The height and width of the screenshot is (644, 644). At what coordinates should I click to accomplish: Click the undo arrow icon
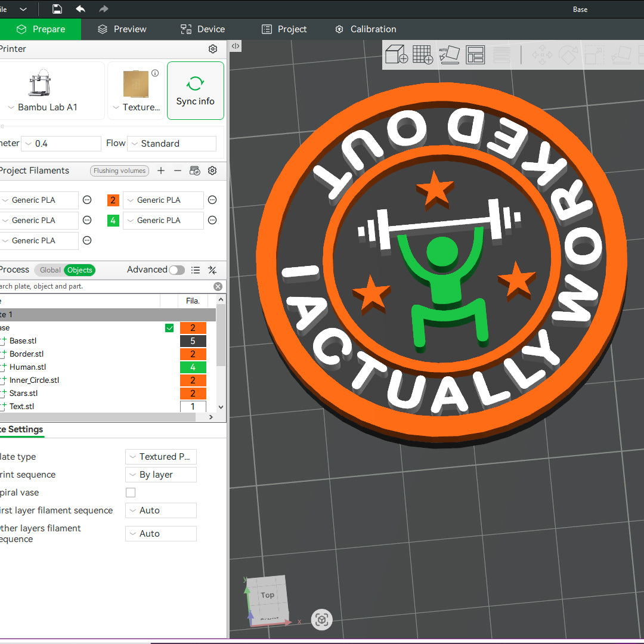(x=80, y=9)
